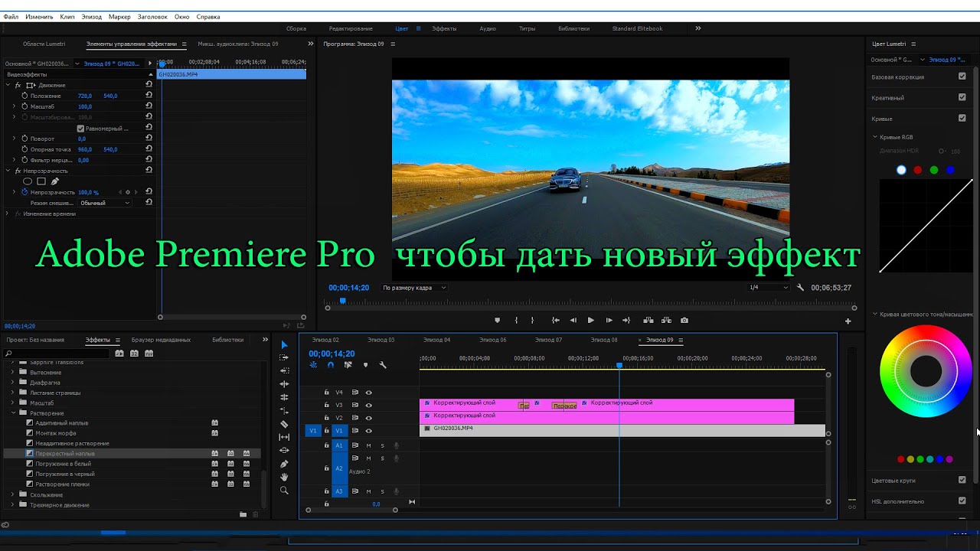Open the zoom level Fit dropdown
Viewport: 980px width, 551px height.
pyautogui.click(x=414, y=288)
